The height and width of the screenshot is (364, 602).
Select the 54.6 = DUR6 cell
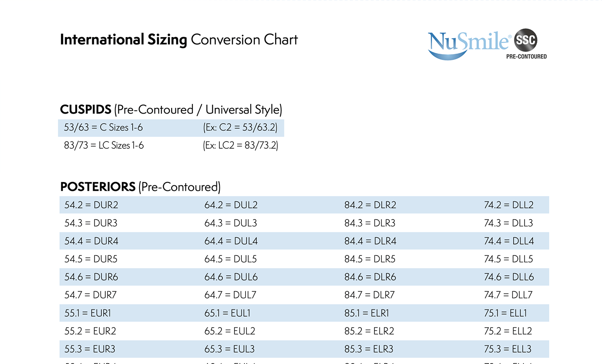[x=91, y=277]
